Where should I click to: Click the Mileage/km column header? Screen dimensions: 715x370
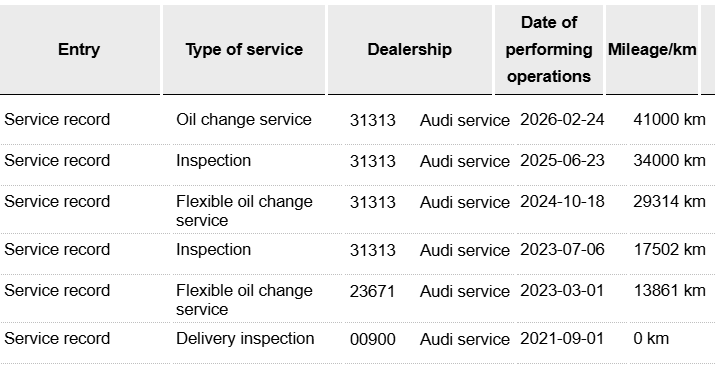pyautogui.click(x=652, y=49)
